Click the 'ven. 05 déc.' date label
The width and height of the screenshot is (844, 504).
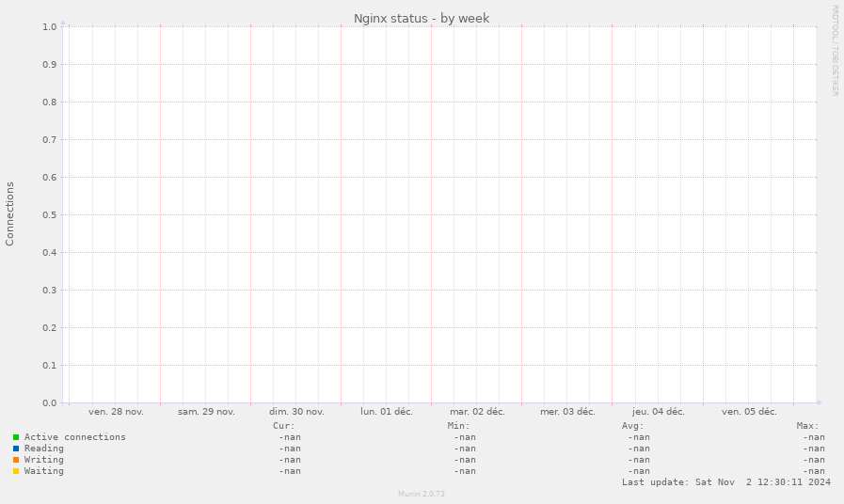[749, 412]
